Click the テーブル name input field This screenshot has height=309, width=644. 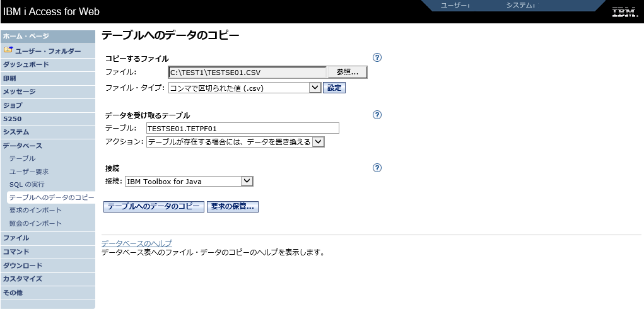coord(243,128)
